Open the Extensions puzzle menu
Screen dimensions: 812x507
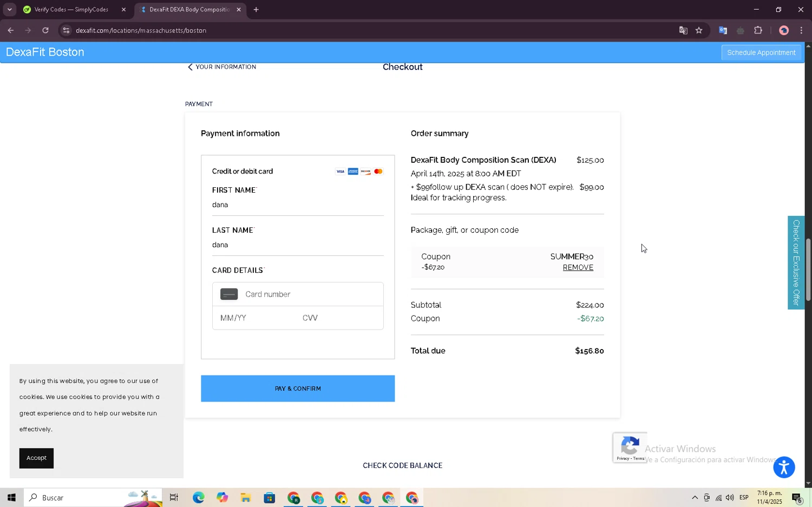(758, 30)
